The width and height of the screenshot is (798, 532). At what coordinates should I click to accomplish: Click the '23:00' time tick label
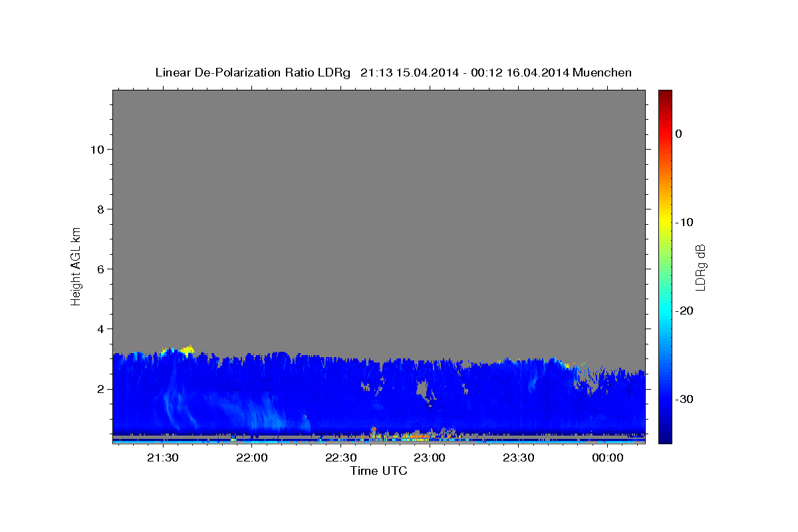430,458
